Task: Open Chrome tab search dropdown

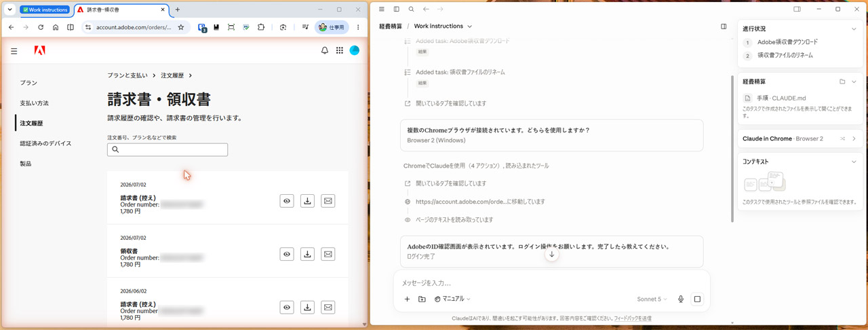Action: (9, 10)
